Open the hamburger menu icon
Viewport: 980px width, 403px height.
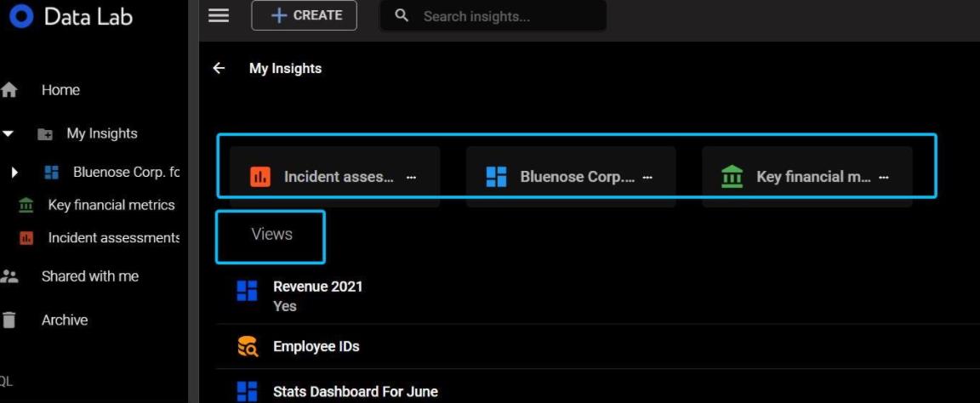click(x=219, y=15)
